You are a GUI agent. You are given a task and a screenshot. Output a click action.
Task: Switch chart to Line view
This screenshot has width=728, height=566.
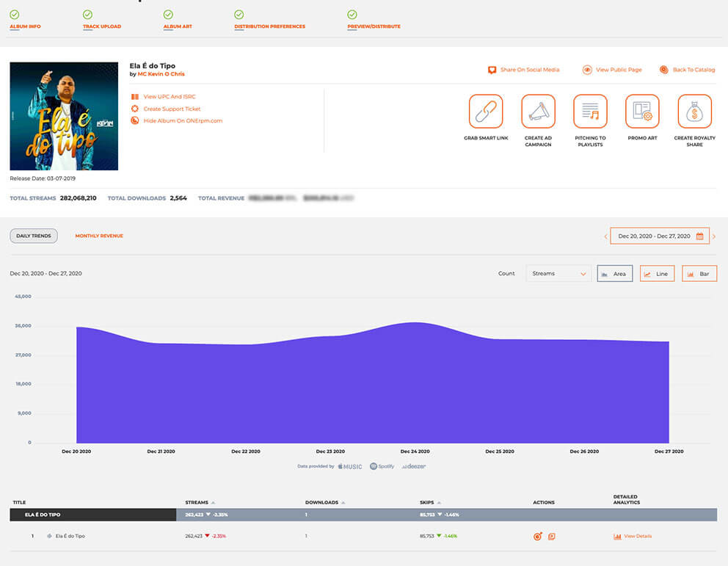coord(657,274)
